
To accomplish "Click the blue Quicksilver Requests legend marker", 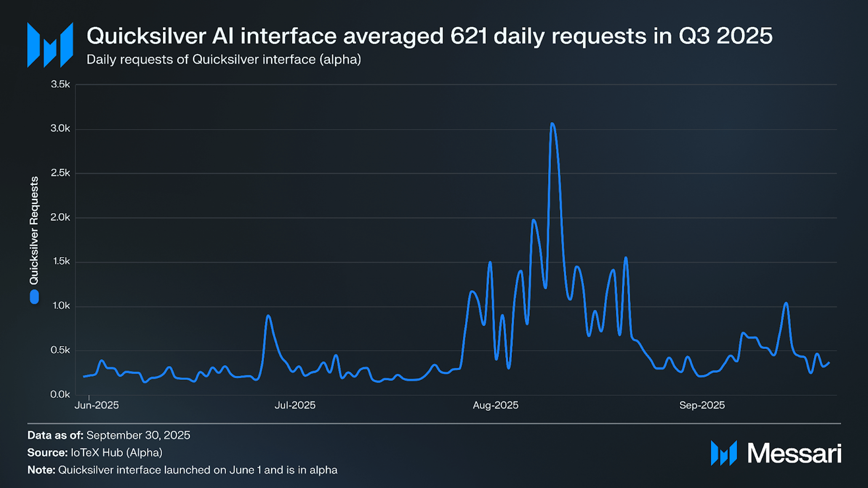I will pyautogui.click(x=34, y=297).
